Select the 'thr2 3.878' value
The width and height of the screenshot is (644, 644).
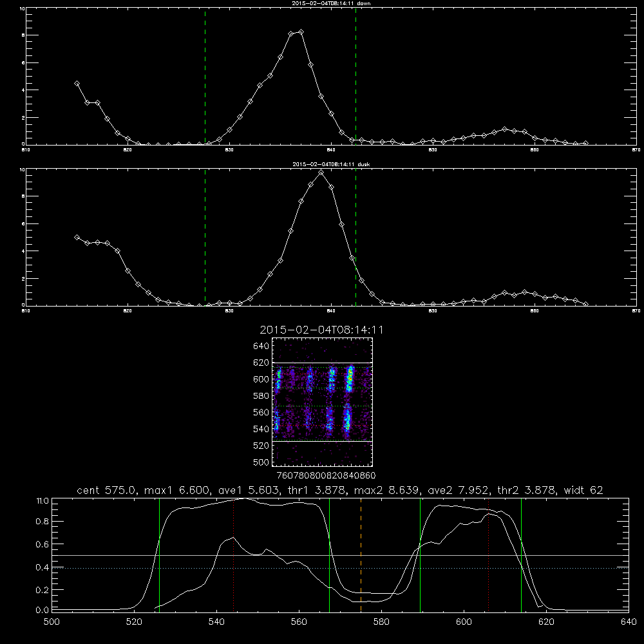click(x=527, y=490)
